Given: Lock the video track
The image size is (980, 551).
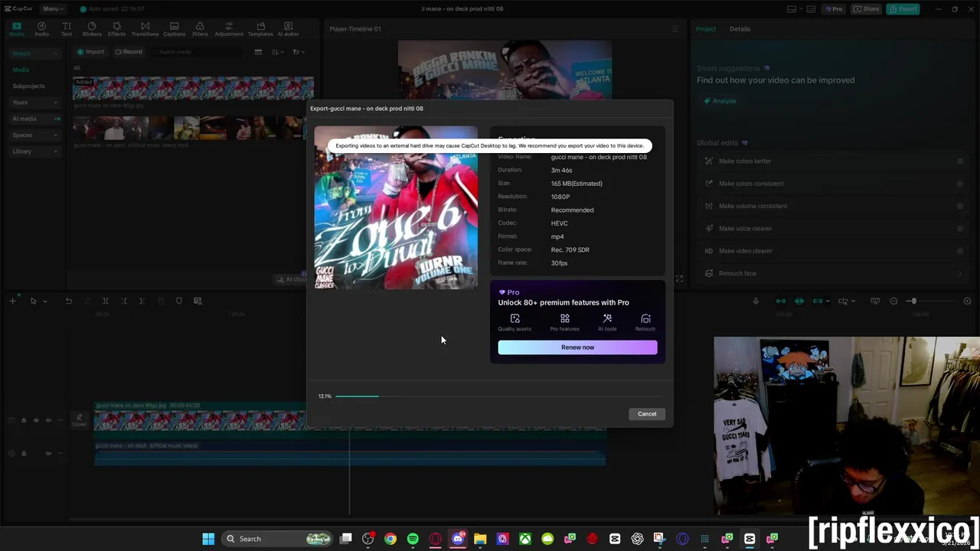Looking at the screenshot, I should (x=24, y=420).
